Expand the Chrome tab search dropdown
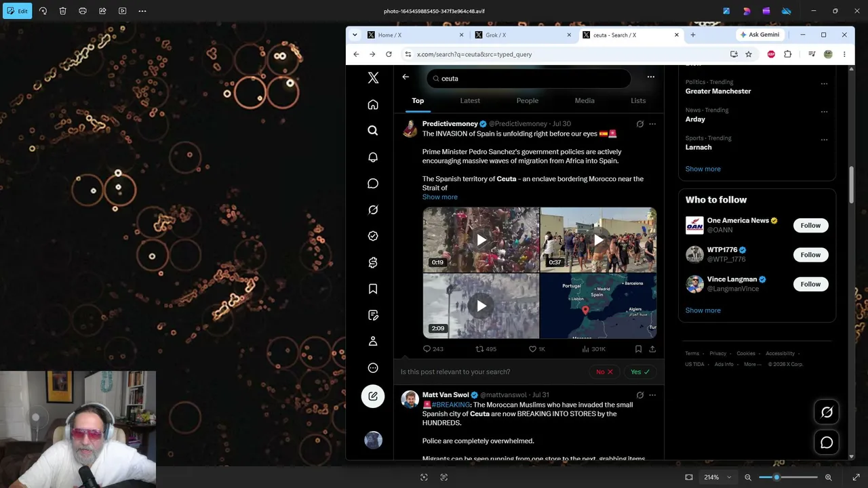 (x=355, y=35)
